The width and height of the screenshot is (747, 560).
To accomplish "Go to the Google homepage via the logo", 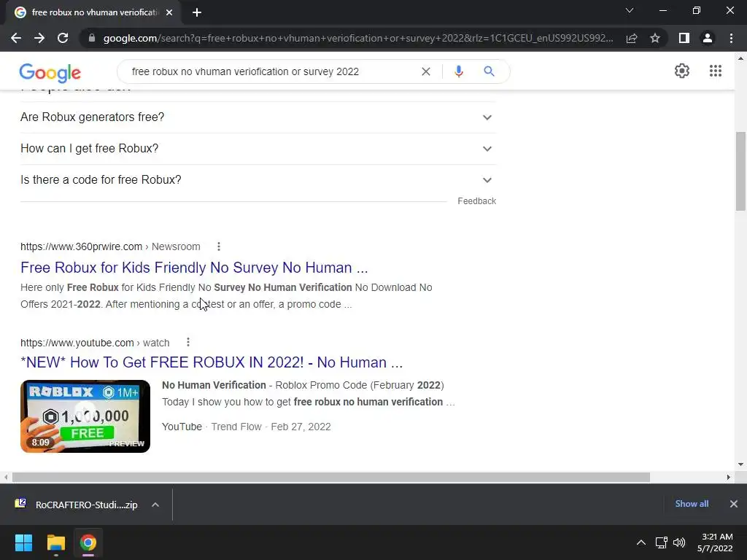I will coord(50,72).
